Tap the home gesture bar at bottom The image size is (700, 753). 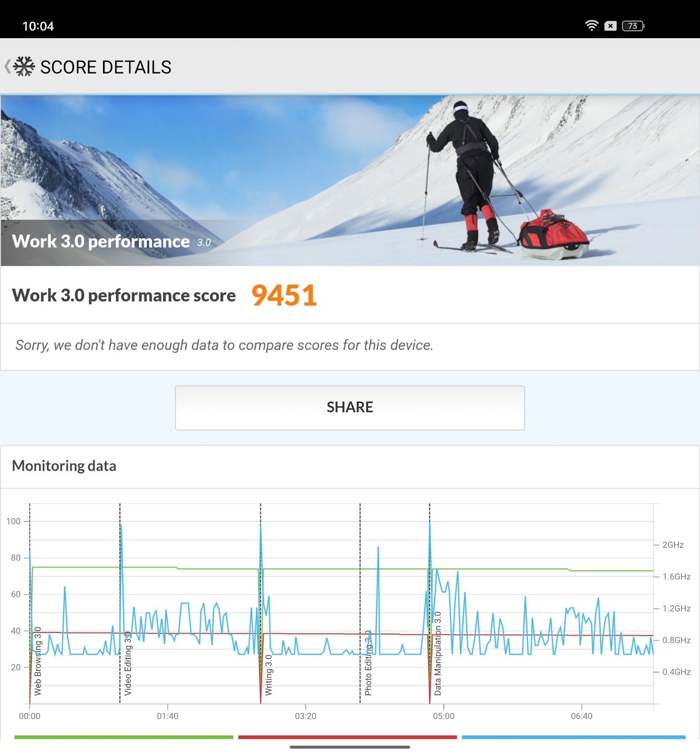point(350,747)
